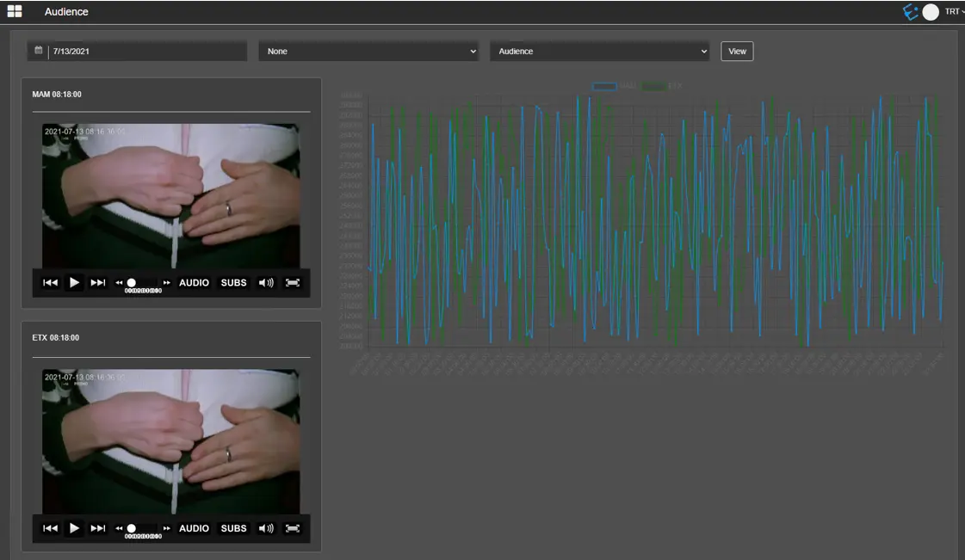This screenshot has height=560, width=965.
Task: Click the MAM player seek slider
Action: point(143,282)
